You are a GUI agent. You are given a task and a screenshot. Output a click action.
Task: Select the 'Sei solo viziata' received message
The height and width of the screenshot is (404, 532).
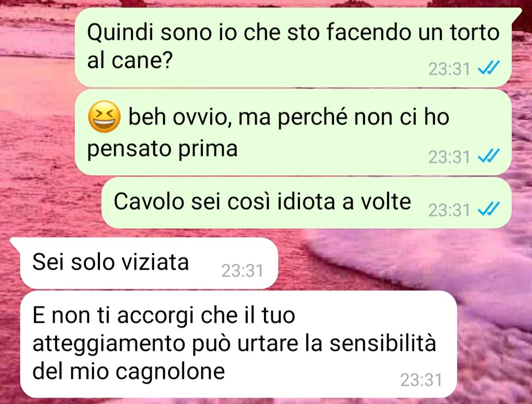click(x=149, y=263)
